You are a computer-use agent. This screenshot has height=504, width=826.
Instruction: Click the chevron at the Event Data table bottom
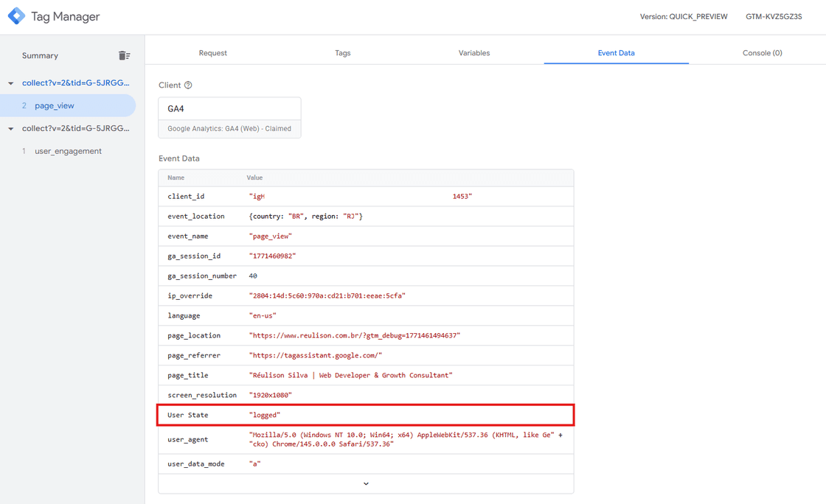click(x=366, y=483)
